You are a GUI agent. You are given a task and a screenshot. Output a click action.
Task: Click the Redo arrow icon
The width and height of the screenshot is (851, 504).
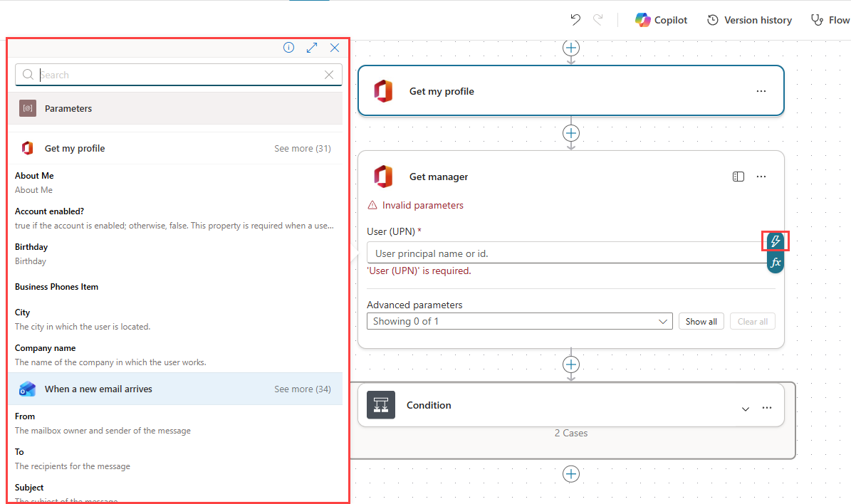[598, 20]
